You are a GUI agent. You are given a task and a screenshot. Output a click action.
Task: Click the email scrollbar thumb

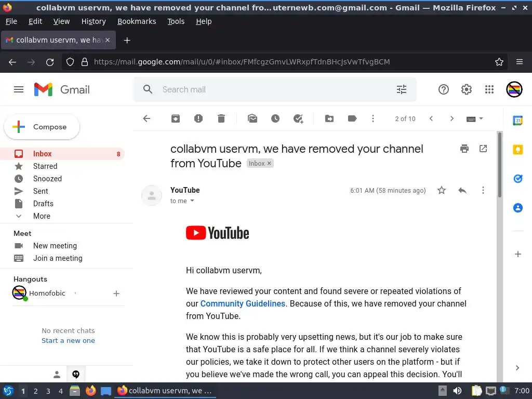499,164
